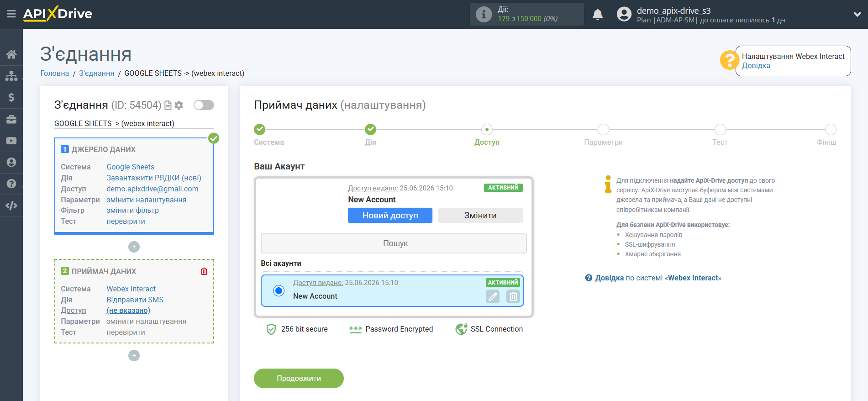Open the notifications bell

tap(598, 15)
